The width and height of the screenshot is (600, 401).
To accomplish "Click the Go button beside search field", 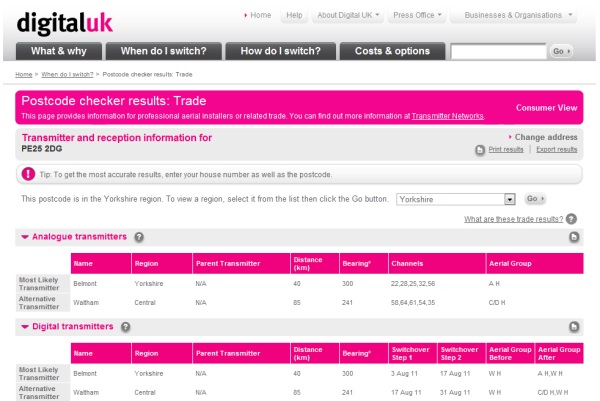I will pyautogui.click(x=561, y=51).
